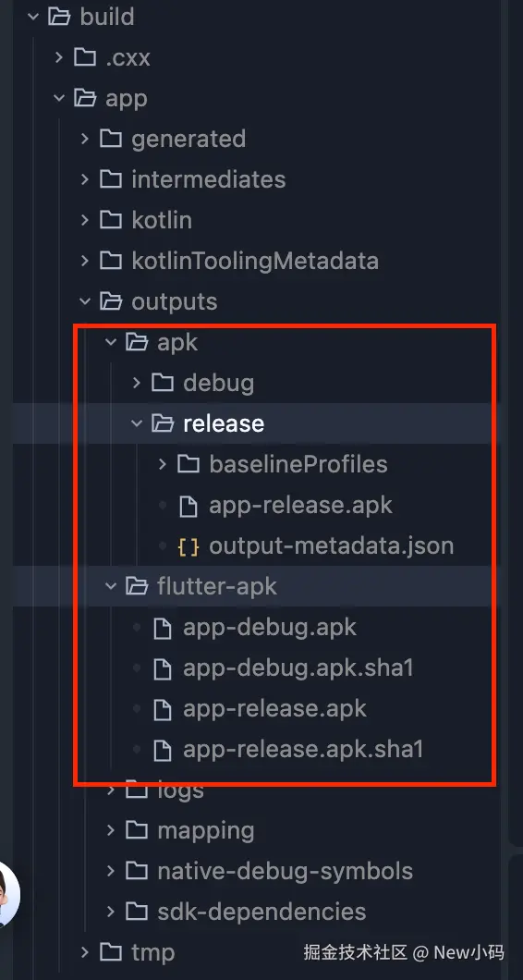523x980 pixels.
Task: Click the user avatar thumbnail
Action: [8, 895]
